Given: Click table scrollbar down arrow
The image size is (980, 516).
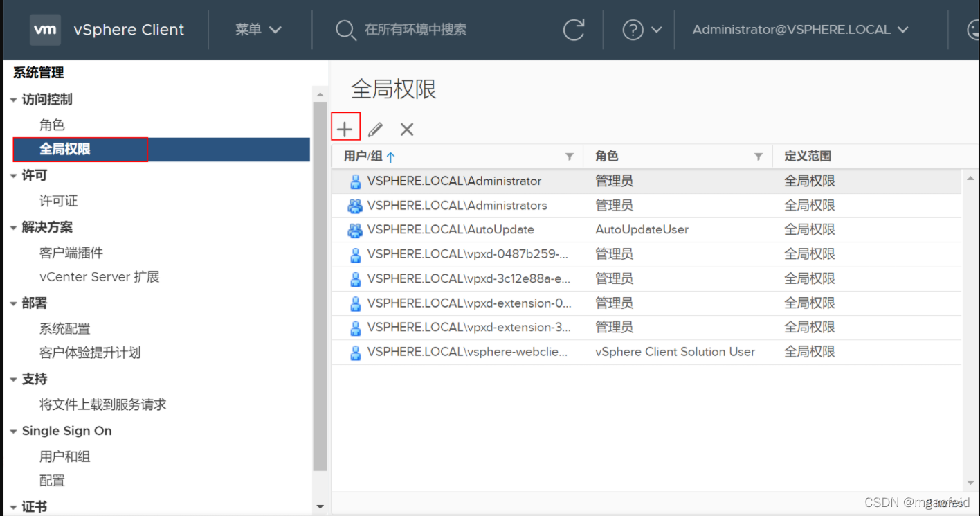Looking at the screenshot, I should 970,483.
